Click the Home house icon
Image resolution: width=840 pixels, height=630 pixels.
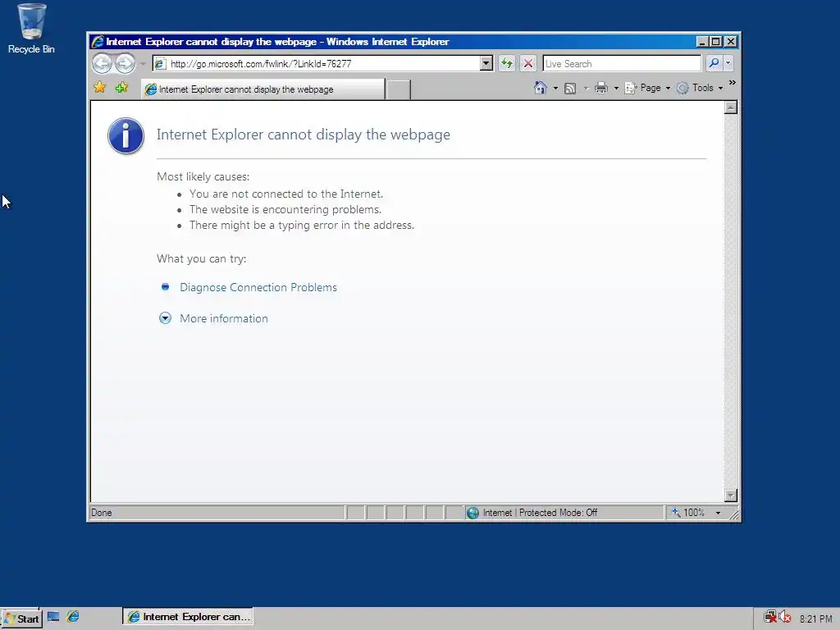541,88
